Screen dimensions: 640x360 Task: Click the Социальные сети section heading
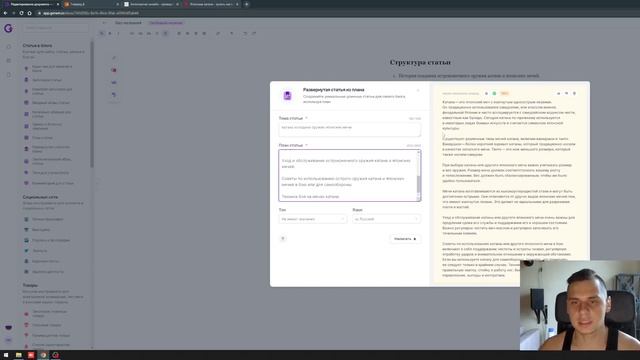pyautogui.click(x=40, y=197)
